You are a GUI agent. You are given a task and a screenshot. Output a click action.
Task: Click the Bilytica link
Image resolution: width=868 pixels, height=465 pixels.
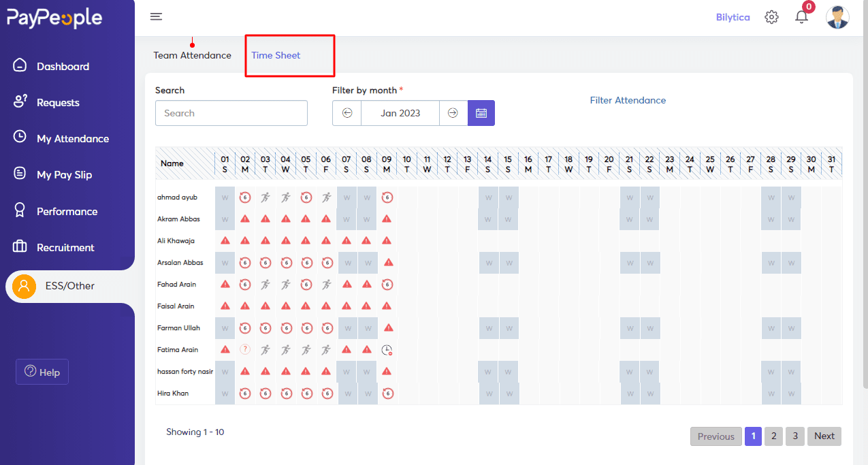click(733, 17)
